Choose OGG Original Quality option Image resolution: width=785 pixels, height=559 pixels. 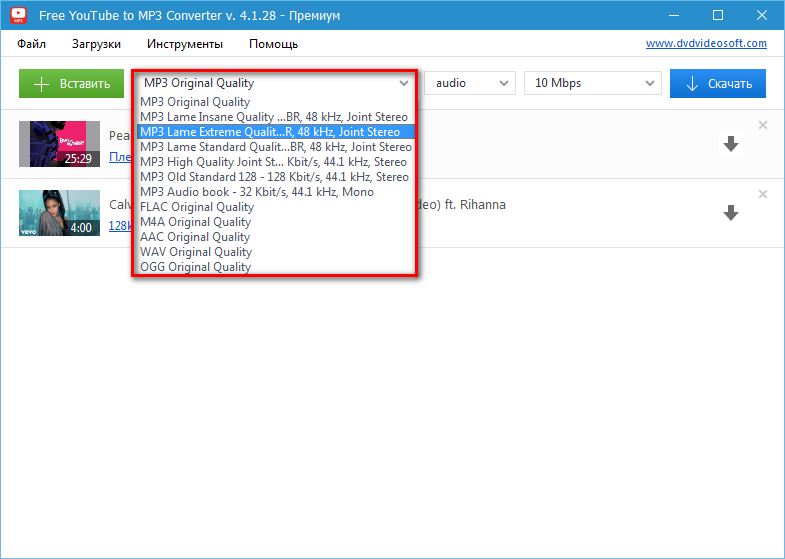click(x=275, y=267)
